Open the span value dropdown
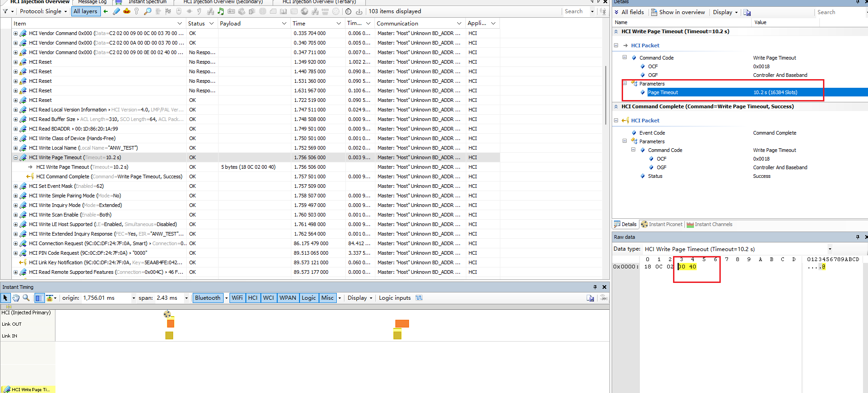Image resolution: width=868 pixels, height=393 pixels. click(x=186, y=298)
